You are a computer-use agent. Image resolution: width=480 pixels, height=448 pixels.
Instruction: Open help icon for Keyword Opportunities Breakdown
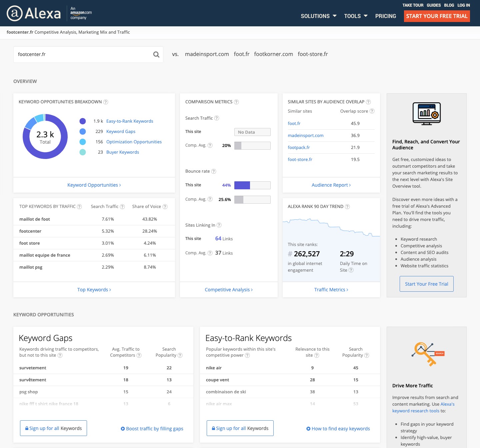click(106, 102)
